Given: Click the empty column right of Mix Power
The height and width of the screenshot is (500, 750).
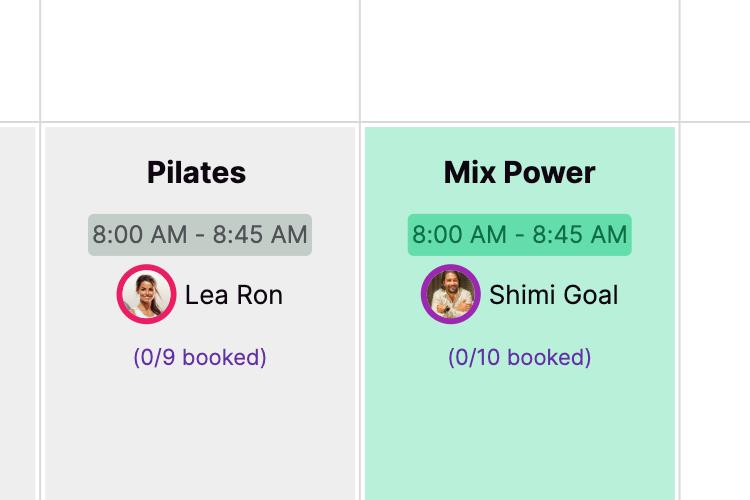Looking at the screenshot, I should (716, 311).
